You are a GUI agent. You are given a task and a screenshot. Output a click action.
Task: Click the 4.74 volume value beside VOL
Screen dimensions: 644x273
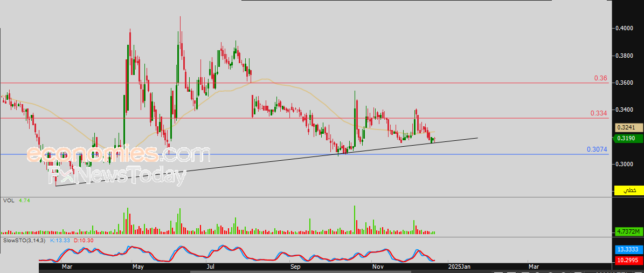(24, 201)
